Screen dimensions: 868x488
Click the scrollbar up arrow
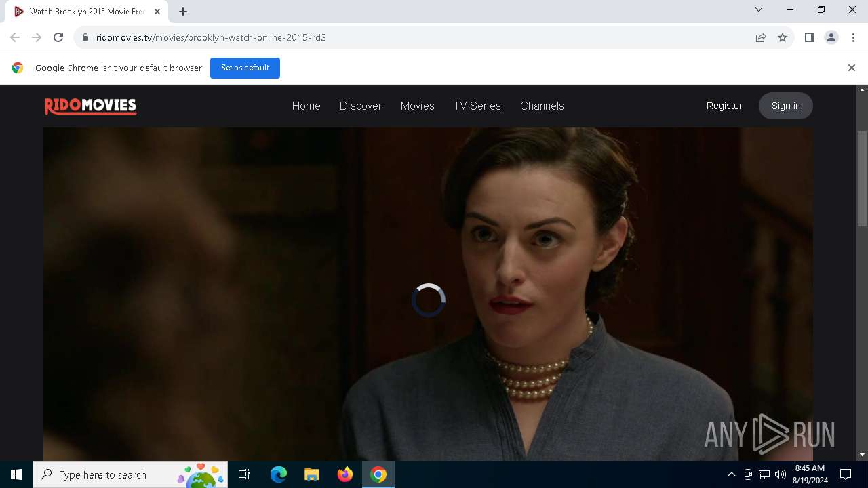point(863,90)
